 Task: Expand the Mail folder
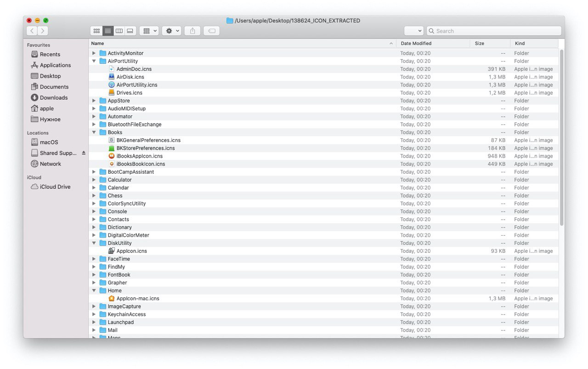[94, 330]
